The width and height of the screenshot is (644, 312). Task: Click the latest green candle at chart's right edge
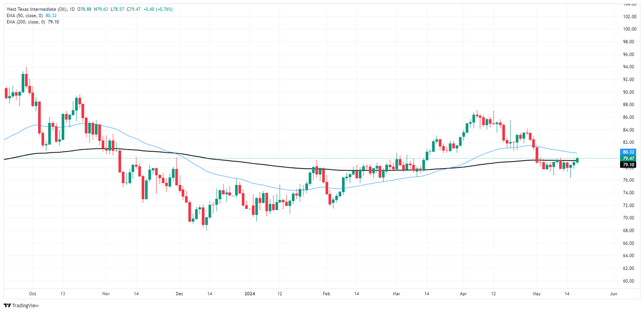coord(577,160)
